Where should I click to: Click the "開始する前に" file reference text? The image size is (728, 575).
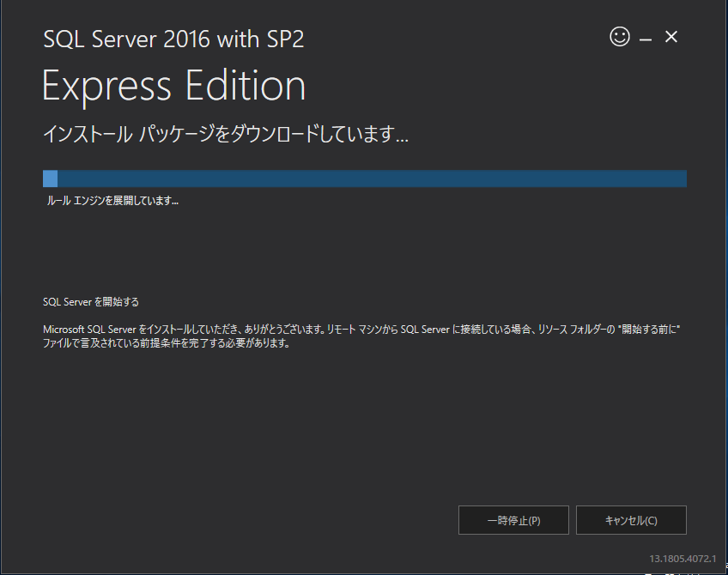click(x=647, y=329)
